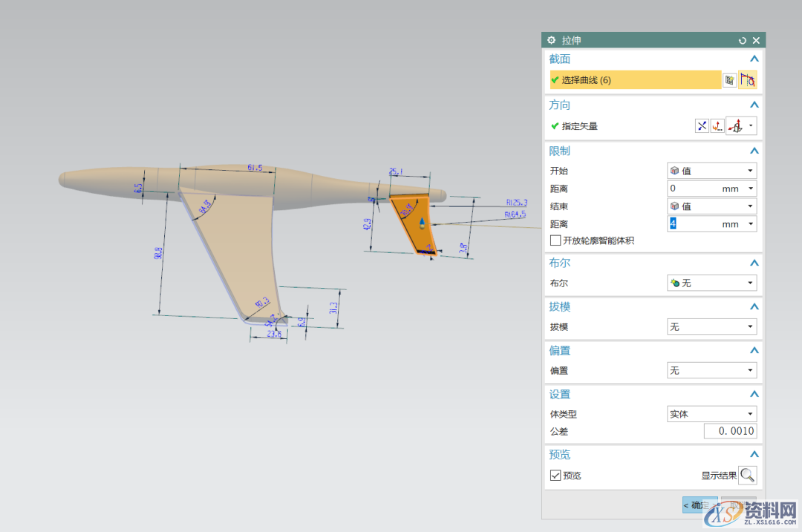The image size is (802, 532).
Task: Open the vector dialog icon
Action: click(717, 126)
